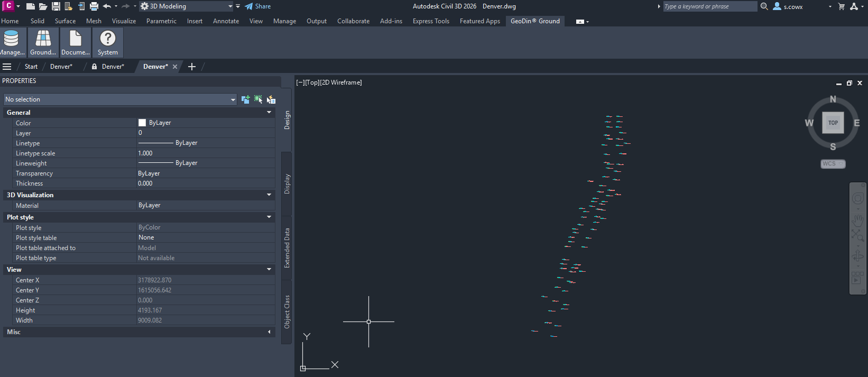868x377 pixels.
Task: Select the Object Class vertical tab
Action: click(287, 312)
